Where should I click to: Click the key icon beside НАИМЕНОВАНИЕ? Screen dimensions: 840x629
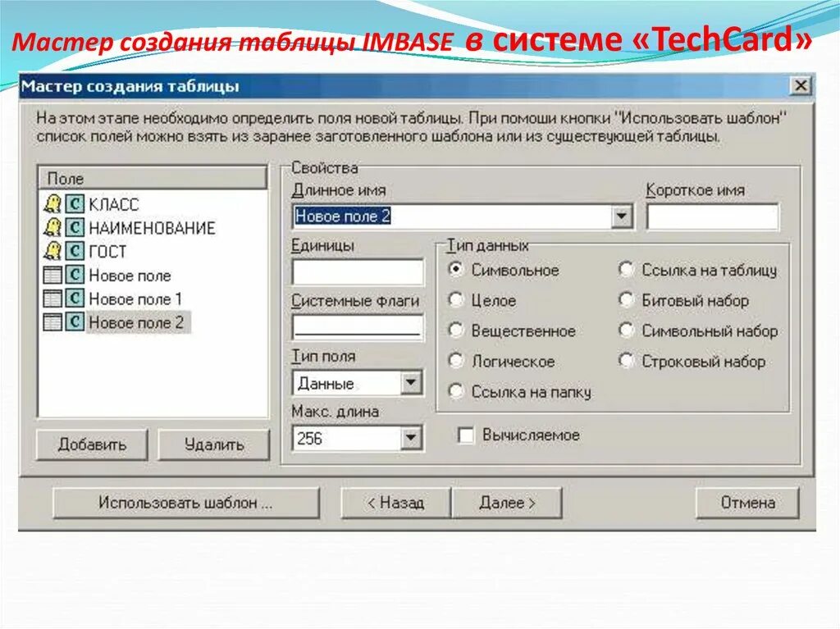[52, 227]
